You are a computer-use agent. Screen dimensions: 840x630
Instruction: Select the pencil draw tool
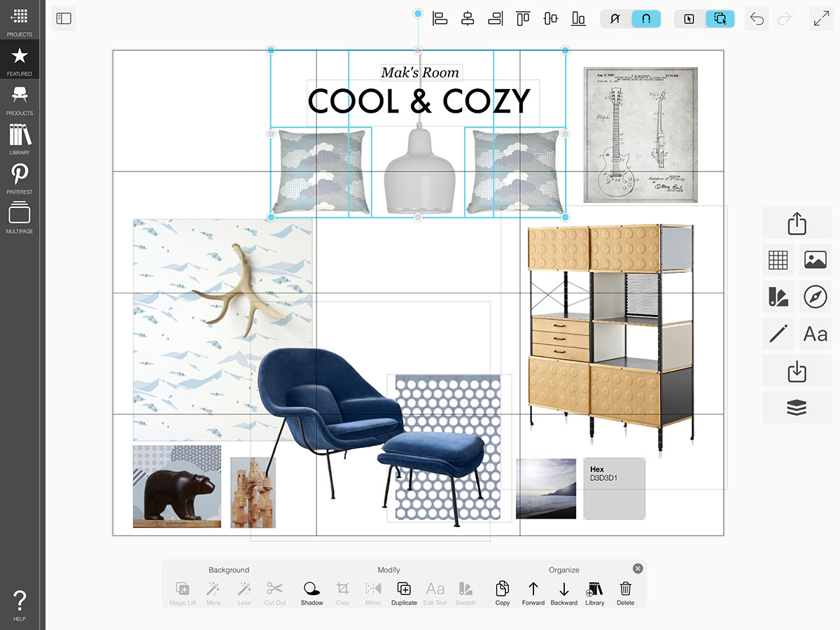click(778, 333)
